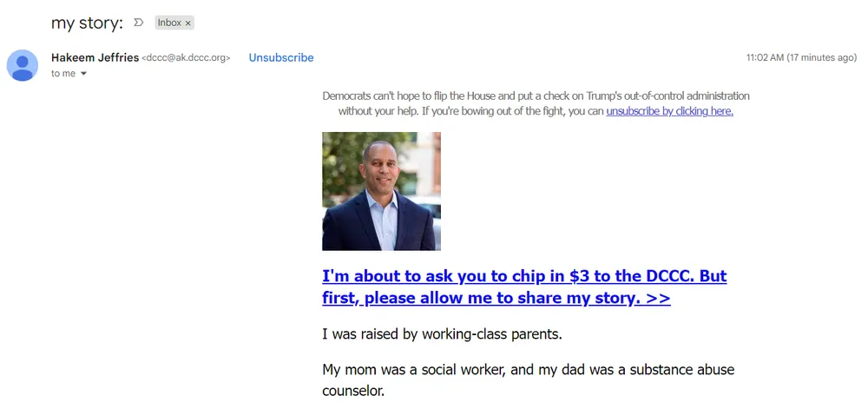Click the dccc@ak.dccc.org email address
Viewport: 868px width, 409px height.
coord(186,58)
